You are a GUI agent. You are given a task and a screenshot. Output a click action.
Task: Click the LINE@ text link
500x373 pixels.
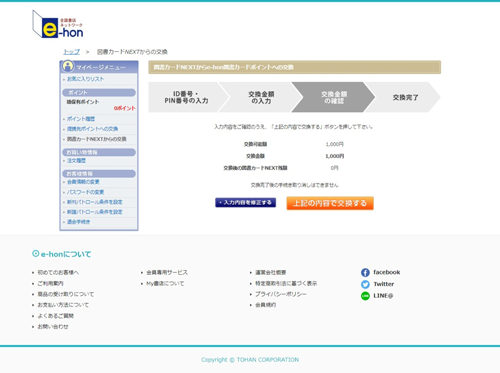[383, 296]
